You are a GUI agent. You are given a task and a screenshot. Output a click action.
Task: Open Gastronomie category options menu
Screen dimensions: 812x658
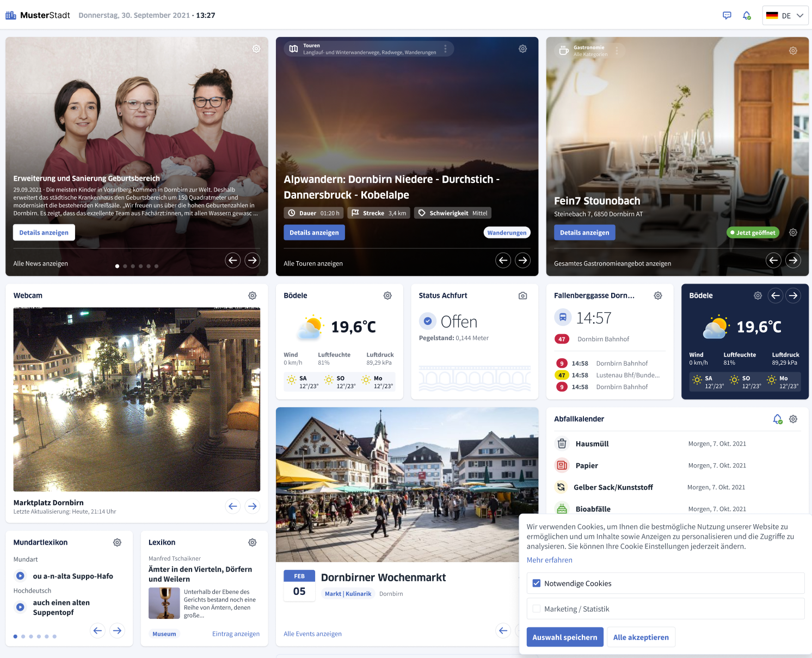(617, 51)
